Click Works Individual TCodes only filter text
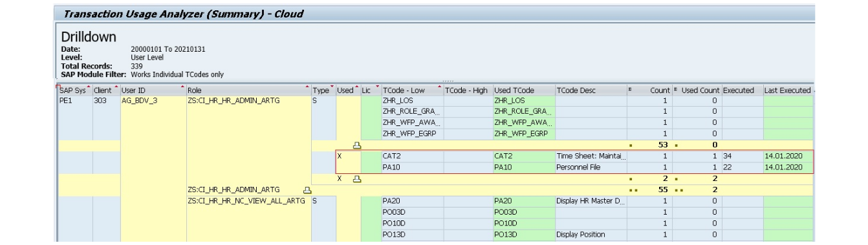This screenshot has width=868, height=245. click(177, 74)
